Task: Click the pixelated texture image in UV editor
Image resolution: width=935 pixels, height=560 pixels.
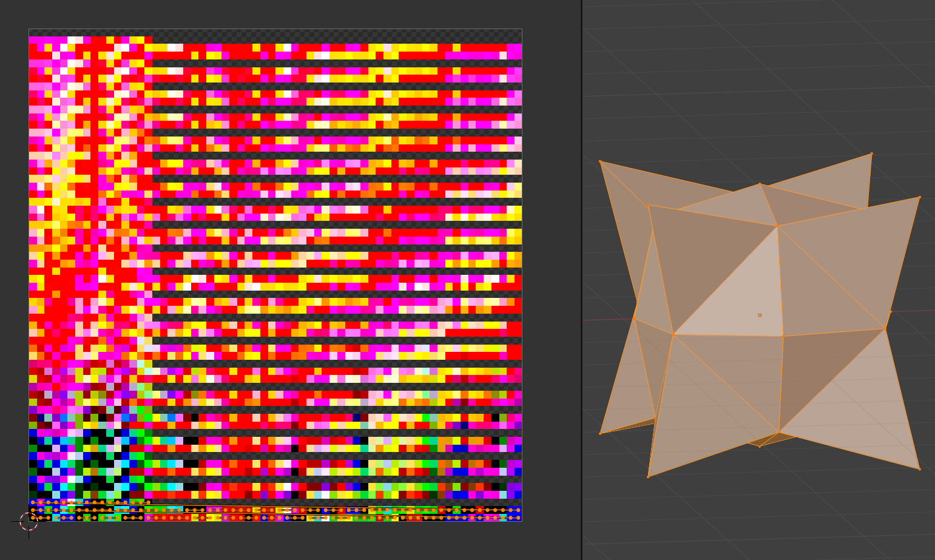Action: coord(275,275)
